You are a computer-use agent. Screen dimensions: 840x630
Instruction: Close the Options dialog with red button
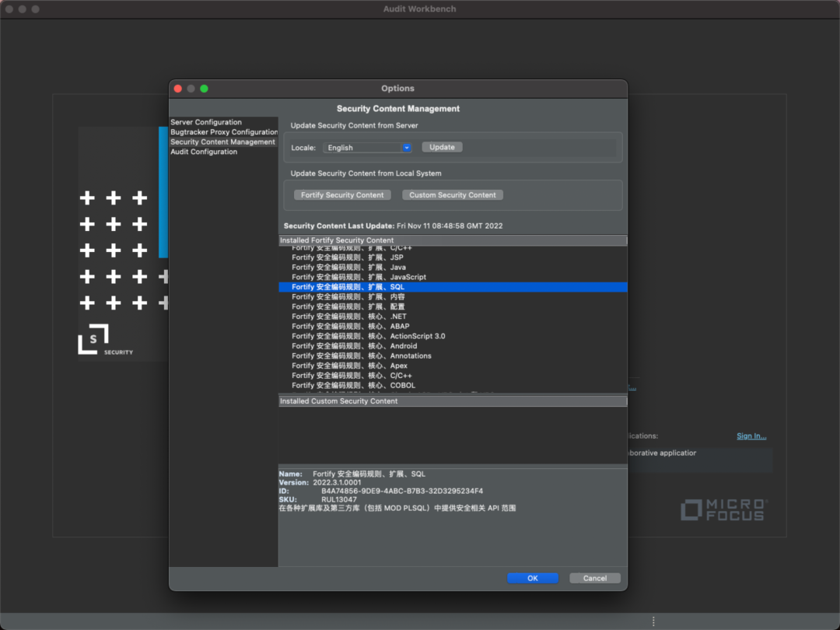tap(178, 89)
